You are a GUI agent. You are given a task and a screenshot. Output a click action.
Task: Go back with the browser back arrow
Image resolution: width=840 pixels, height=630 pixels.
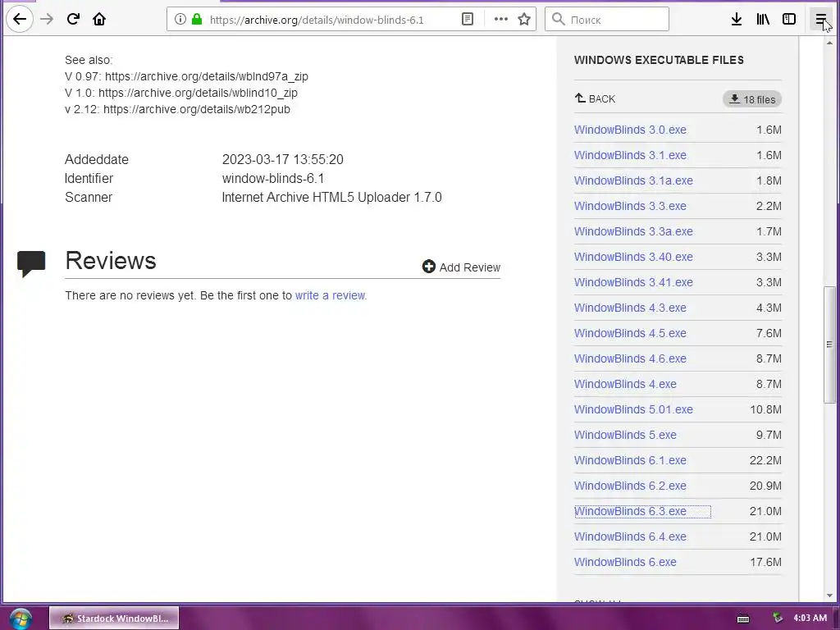20,20
